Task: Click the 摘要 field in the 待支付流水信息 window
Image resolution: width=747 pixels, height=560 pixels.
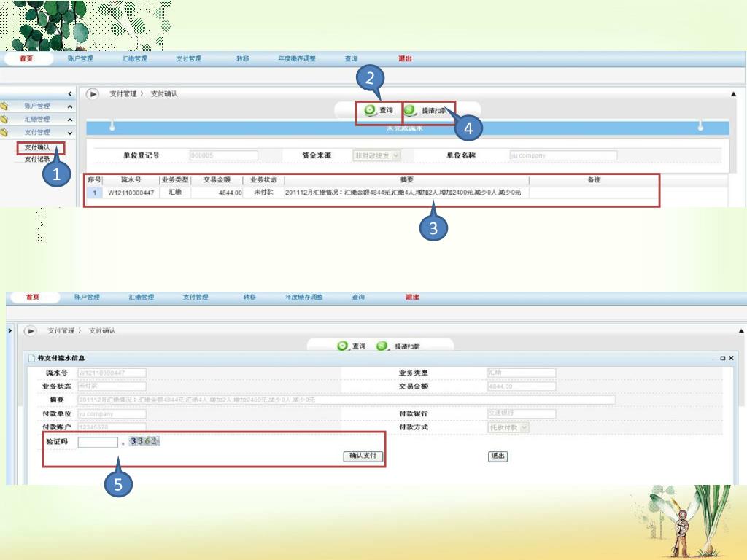Action: [347, 400]
